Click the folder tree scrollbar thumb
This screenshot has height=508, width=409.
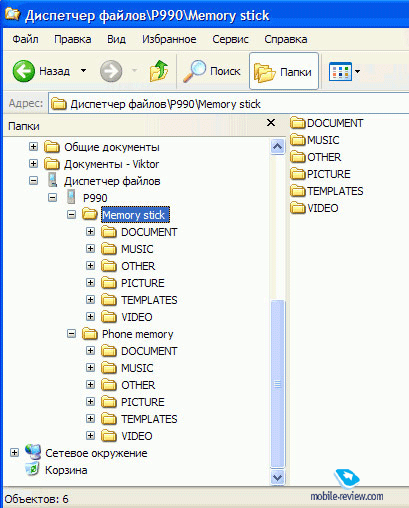278,383
